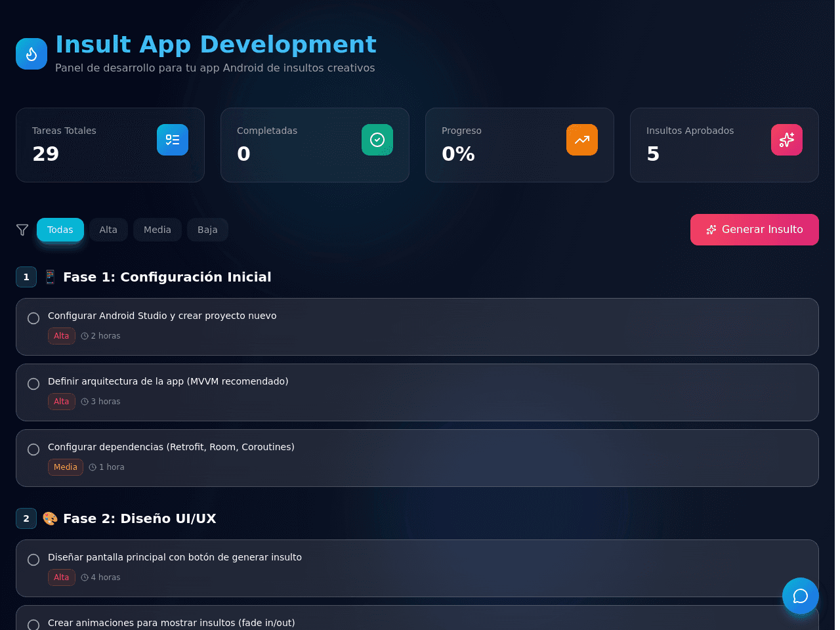Viewport: 840px width, 630px height.
Task: Click the Completadas value 0
Action: 243,154
